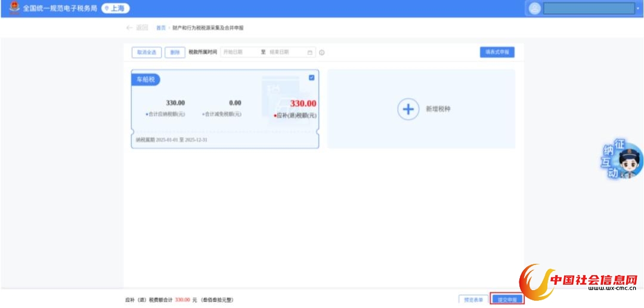The width and height of the screenshot is (644, 308).
Task: Go to 首页 breadcrumb link
Action: pyautogui.click(x=160, y=28)
